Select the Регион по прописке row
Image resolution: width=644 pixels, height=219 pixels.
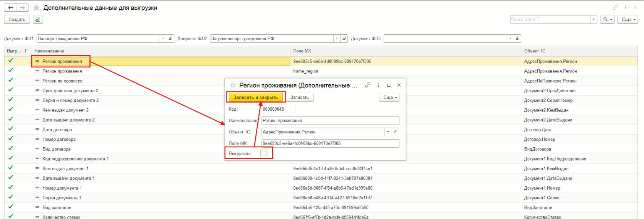[62, 81]
